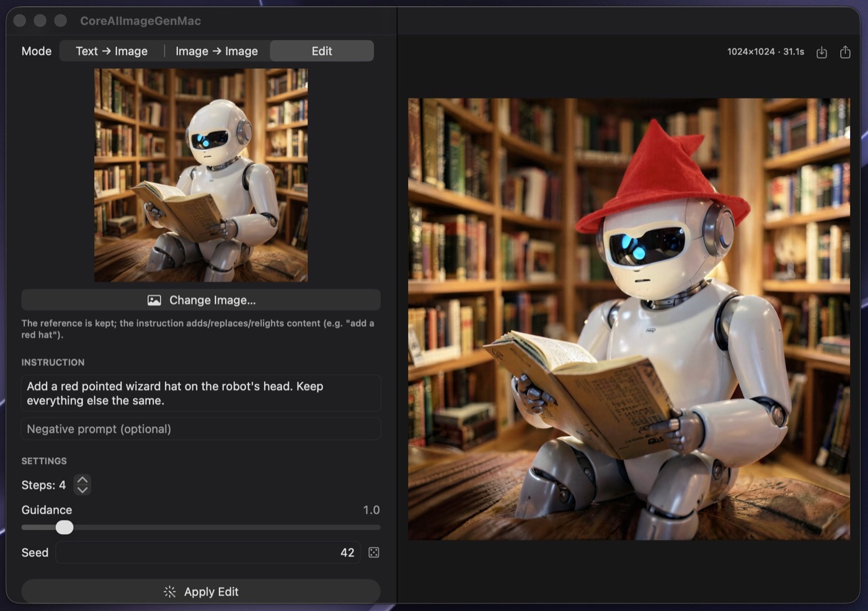Click the reference robot image thumbnail
The width and height of the screenshot is (868, 611).
[201, 175]
